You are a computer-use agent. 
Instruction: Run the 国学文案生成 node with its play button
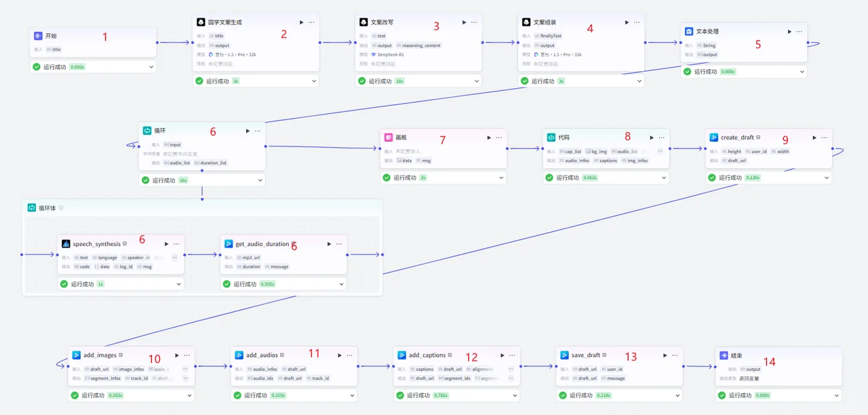tap(302, 22)
